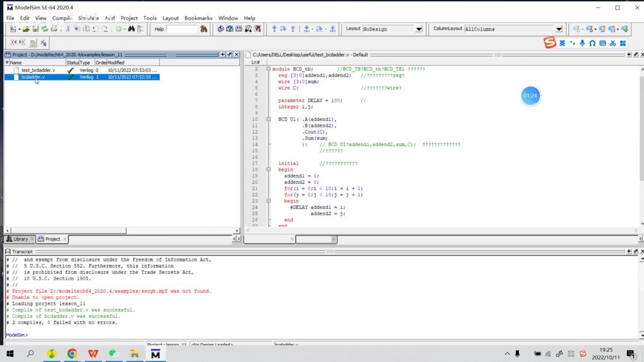Click the undock icon on Project panel

coord(229,55)
